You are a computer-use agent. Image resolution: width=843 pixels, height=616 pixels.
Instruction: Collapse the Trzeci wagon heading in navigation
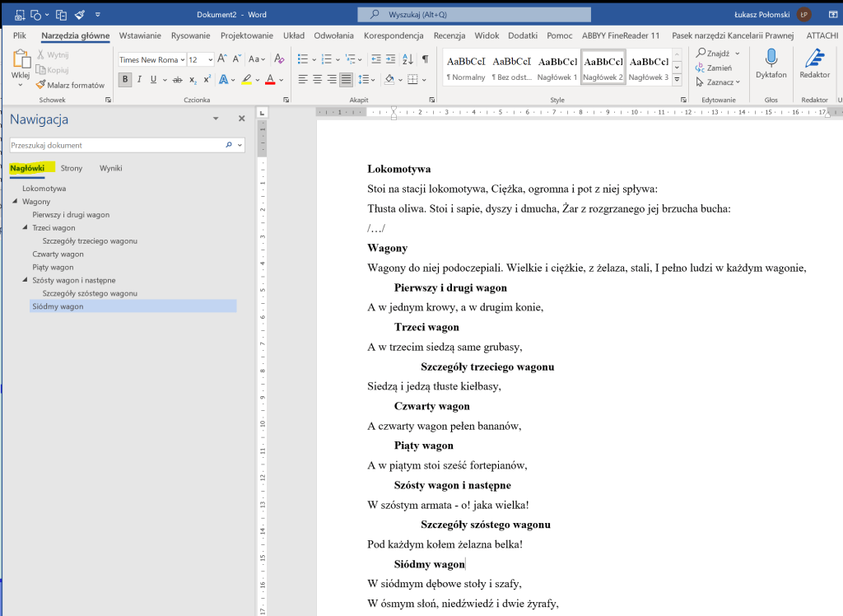point(26,228)
